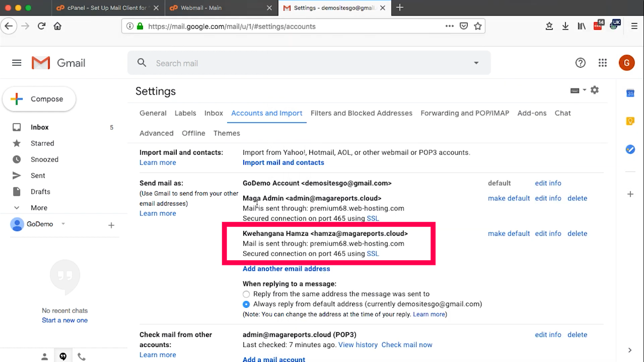
Task: Open Google Keep side panel icon
Action: [x=630, y=121]
